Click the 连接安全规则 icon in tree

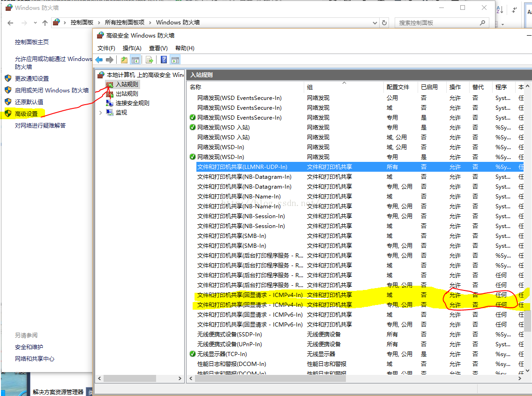110,103
